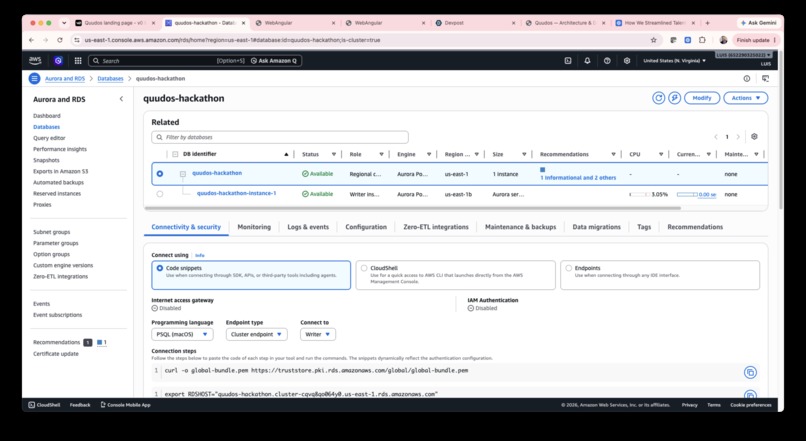
Task: Open the quudos-hackathon-instance-1 link
Action: pos(236,193)
